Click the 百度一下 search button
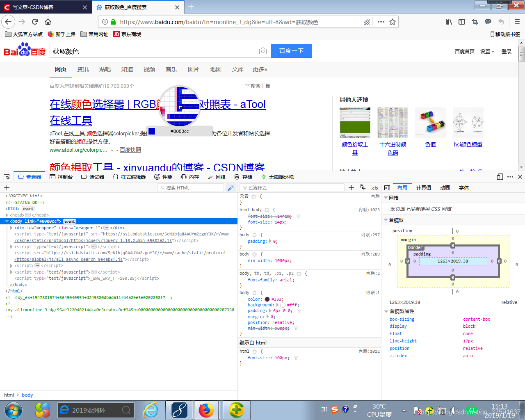 292,51
